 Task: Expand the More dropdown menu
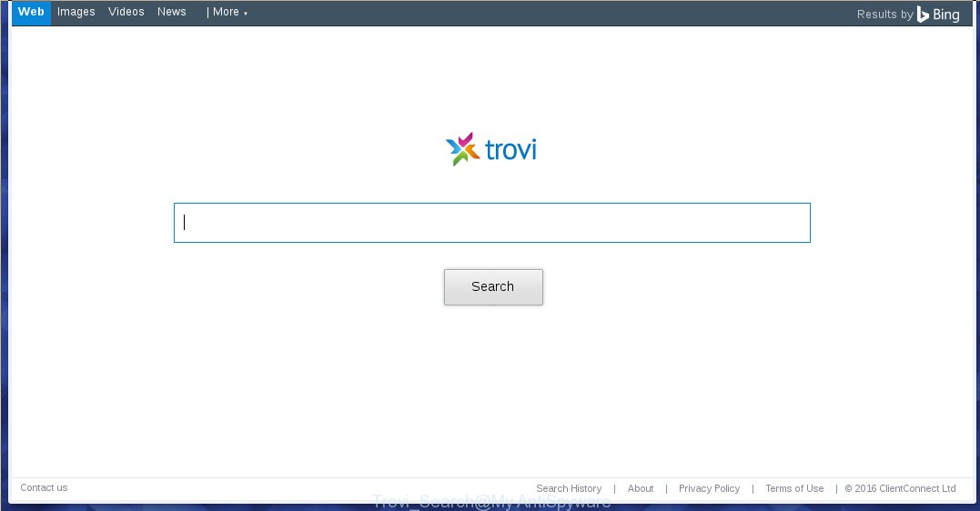(229, 12)
